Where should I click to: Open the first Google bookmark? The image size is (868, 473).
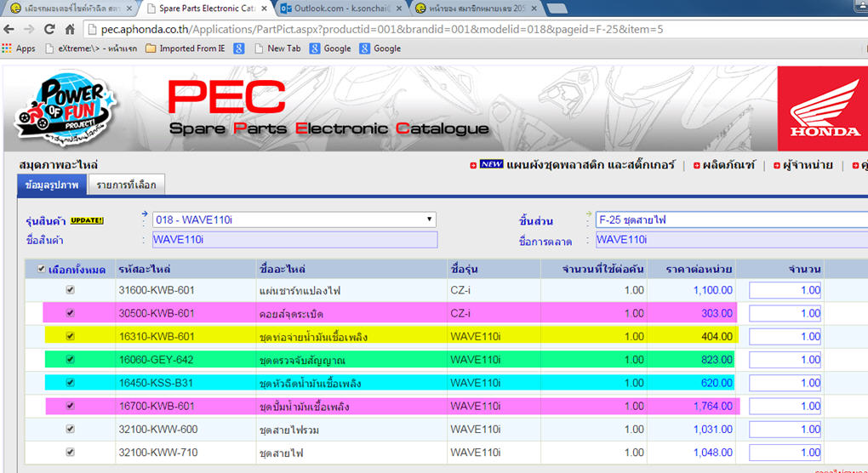coord(330,48)
